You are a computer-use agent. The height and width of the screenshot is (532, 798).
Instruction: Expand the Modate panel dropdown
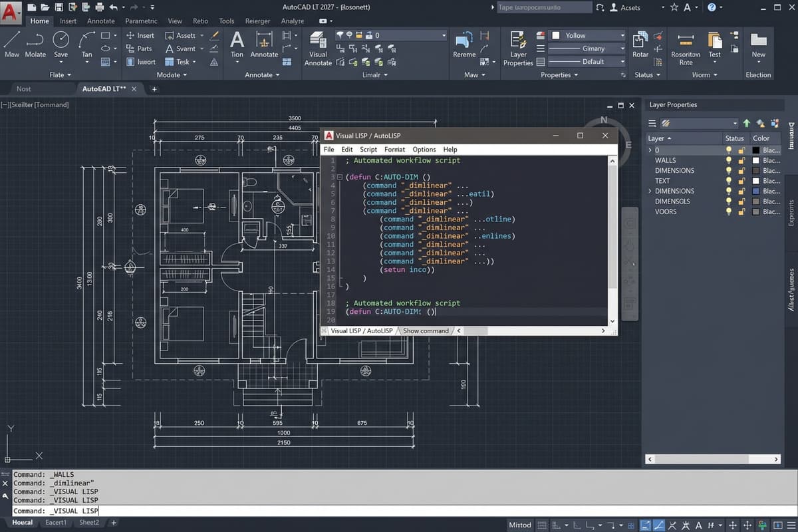(x=172, y=75)
